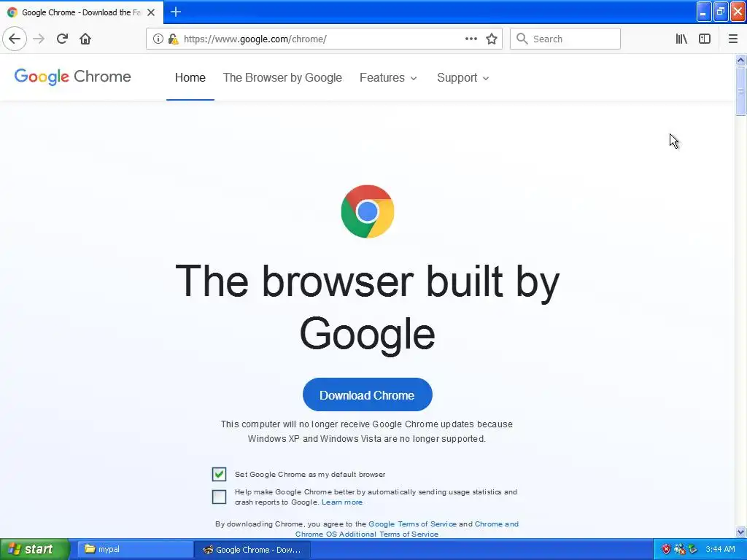Show sidebars using the sidebar icon
Image resolution: width=747 pixels, height=560 pixels.
pos(705,39)
